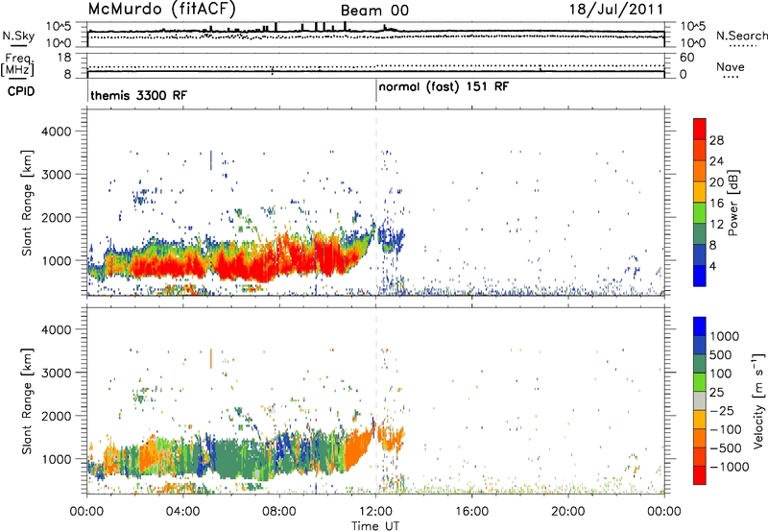Click the date 18/Jul/2011
This screenshot has height=532, width=768.
tap(616, 10)
